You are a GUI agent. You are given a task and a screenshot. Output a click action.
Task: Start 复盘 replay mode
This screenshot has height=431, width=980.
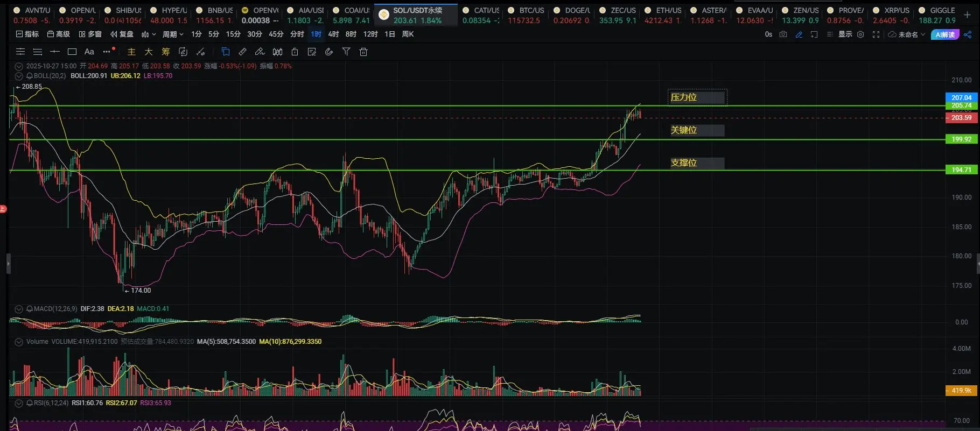(x=122, y=34)
